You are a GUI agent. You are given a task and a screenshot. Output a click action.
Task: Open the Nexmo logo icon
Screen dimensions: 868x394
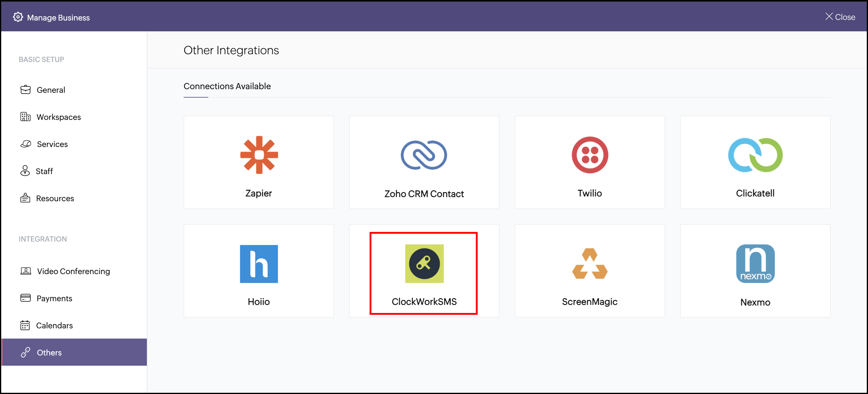(755, 264)
